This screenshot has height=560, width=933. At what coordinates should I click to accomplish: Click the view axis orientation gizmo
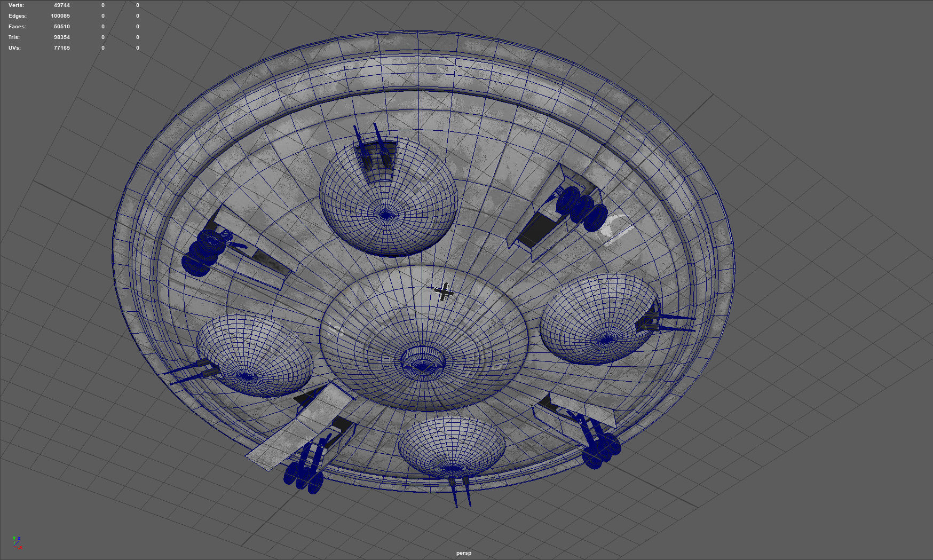pyautogui.click(x=17, y=542)
